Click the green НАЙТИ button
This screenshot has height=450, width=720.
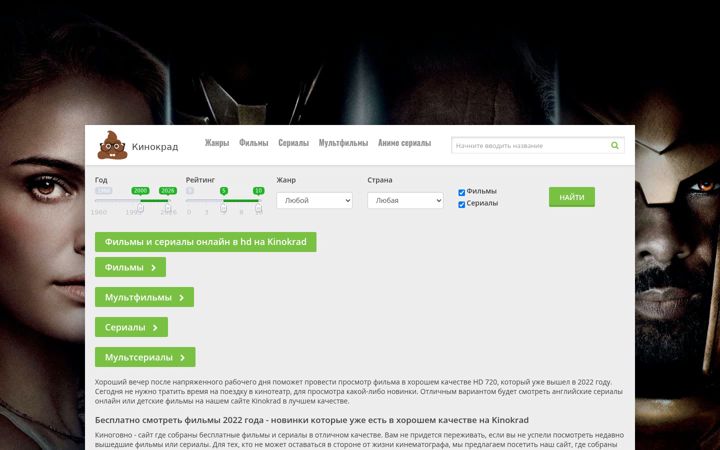pyautogui.click(x=572, y=197)
